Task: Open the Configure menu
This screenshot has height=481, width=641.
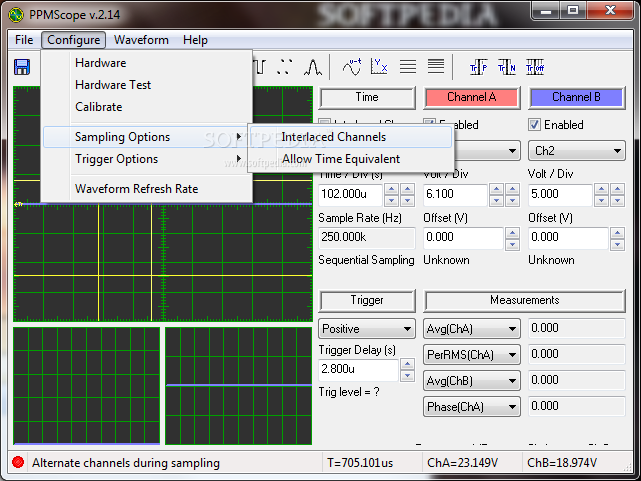Action: pos(74,40)
